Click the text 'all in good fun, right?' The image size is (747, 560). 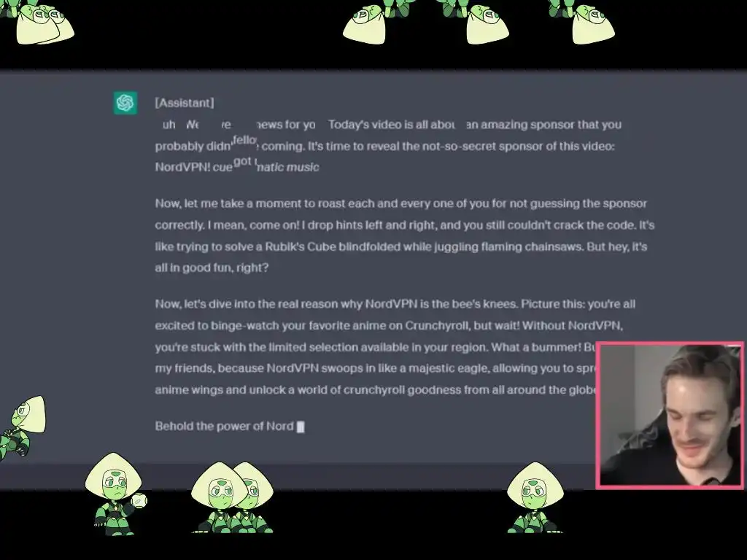[212, 268]
